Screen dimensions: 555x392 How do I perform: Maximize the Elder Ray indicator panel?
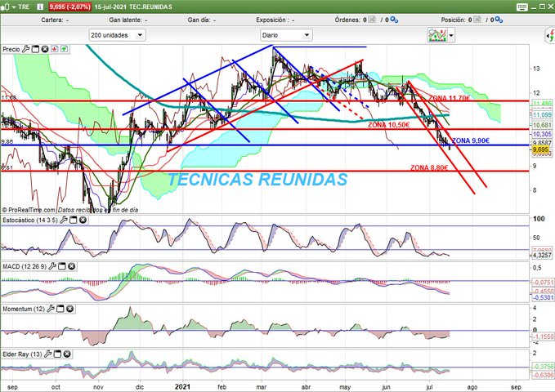57,354
